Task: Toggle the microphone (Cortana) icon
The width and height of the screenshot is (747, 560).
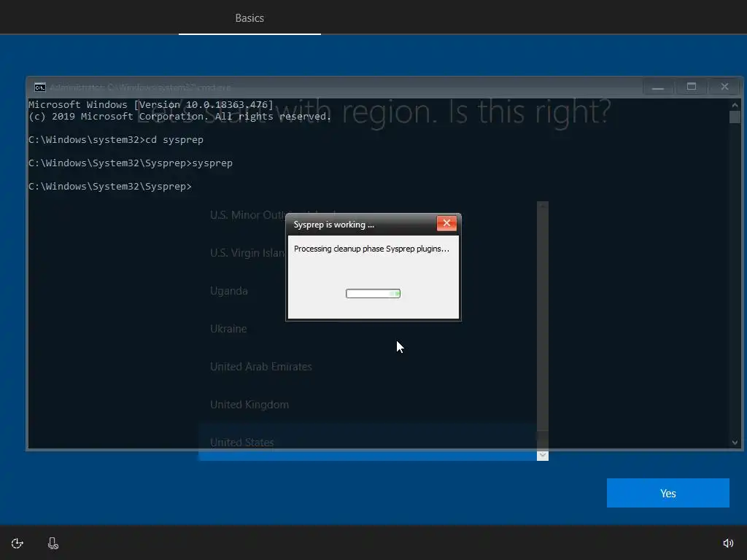Action: (x=53, y=543)
